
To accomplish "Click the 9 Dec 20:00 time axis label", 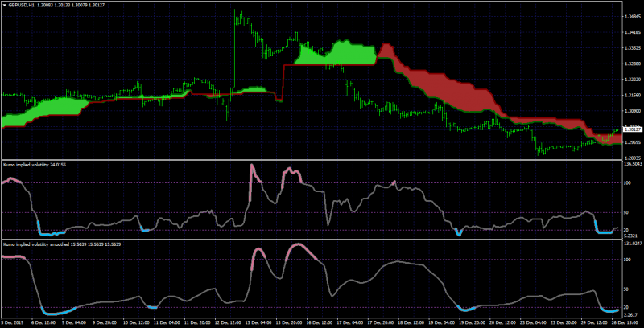I will pos(104,323).
